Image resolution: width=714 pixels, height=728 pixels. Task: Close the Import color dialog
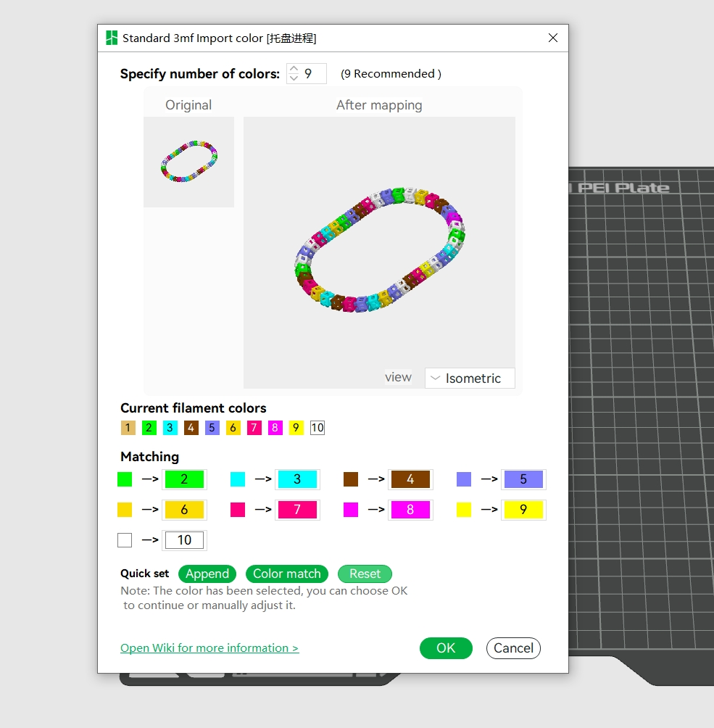click(553, 38)
